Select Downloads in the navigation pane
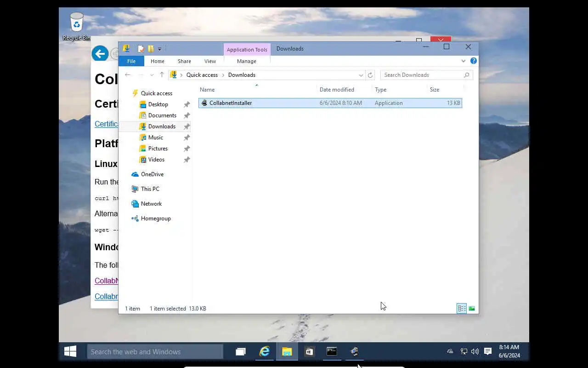 162,126
